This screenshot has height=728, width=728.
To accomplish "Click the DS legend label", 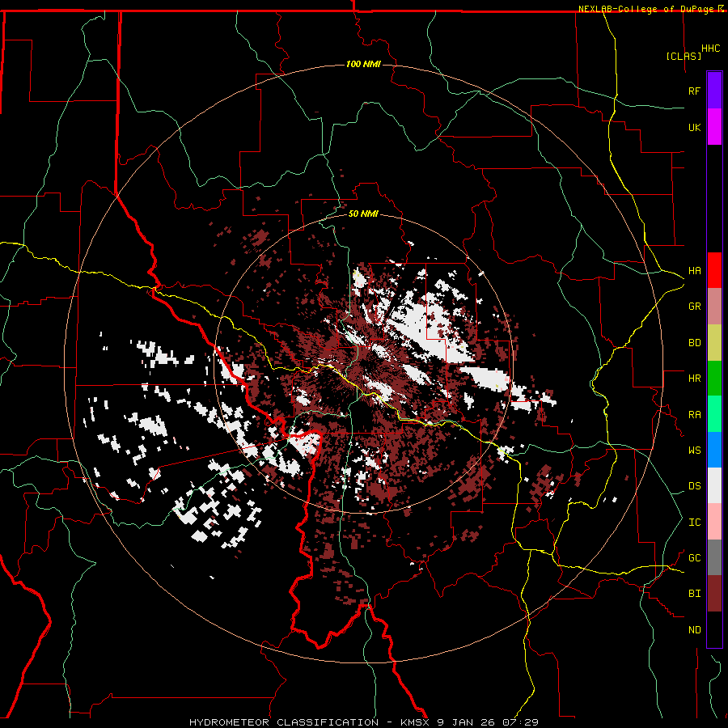I will point(694,486).
